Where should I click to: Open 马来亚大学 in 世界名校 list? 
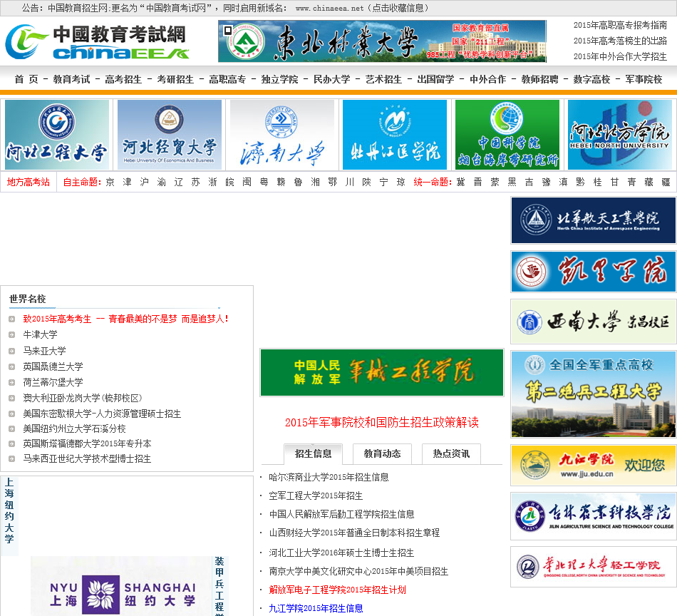tap(44, 351)
